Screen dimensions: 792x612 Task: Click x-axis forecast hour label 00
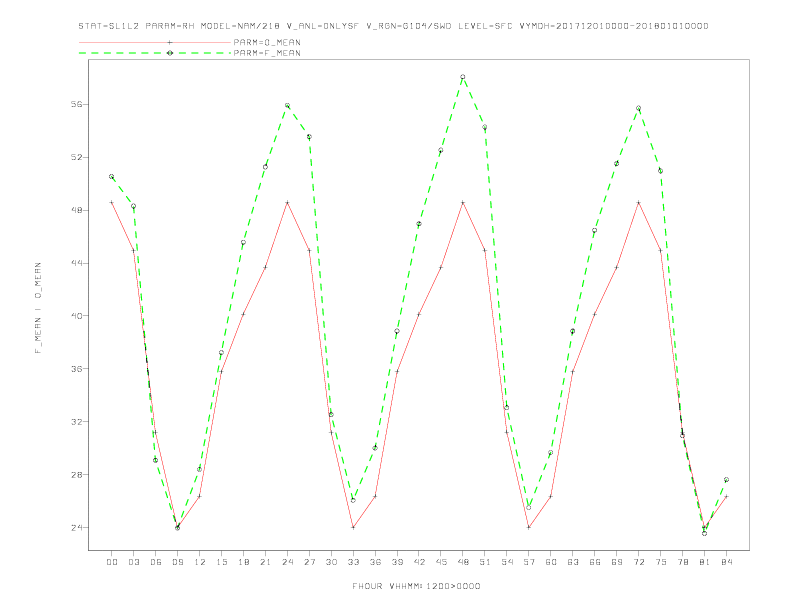coord(112,562)
